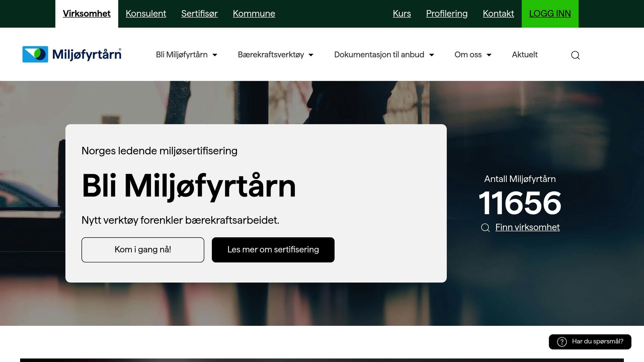The width and height of the screenshot is (644, 362).
Task: Open the Har du spørsmål? help button
Action: [590, 342]
